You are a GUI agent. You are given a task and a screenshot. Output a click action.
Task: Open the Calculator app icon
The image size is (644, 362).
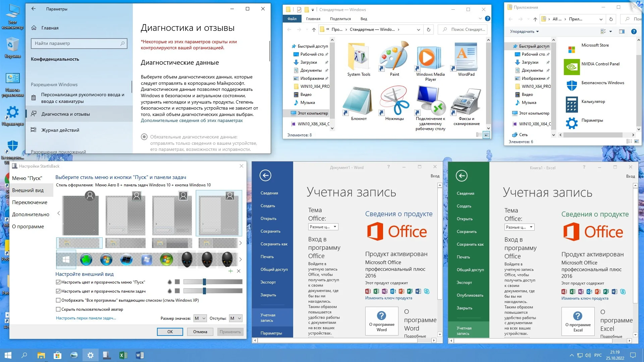(572, 104)
